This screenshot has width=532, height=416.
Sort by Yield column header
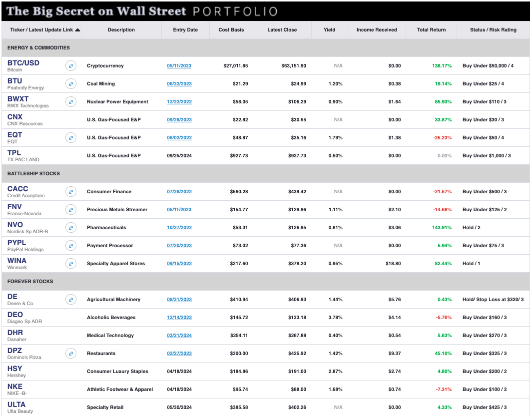click(330, 30)
